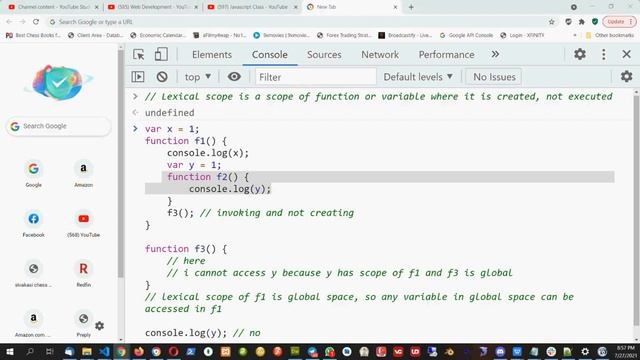The height and width of the screenshot is (360, 640).
Task: Click the undefined console result
Action: click(169, 113)
